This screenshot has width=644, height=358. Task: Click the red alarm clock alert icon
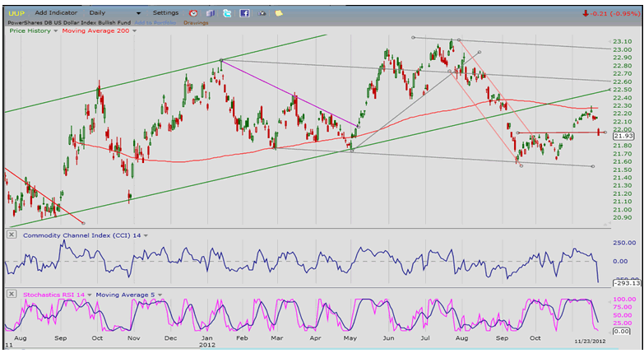click(192, 13)
